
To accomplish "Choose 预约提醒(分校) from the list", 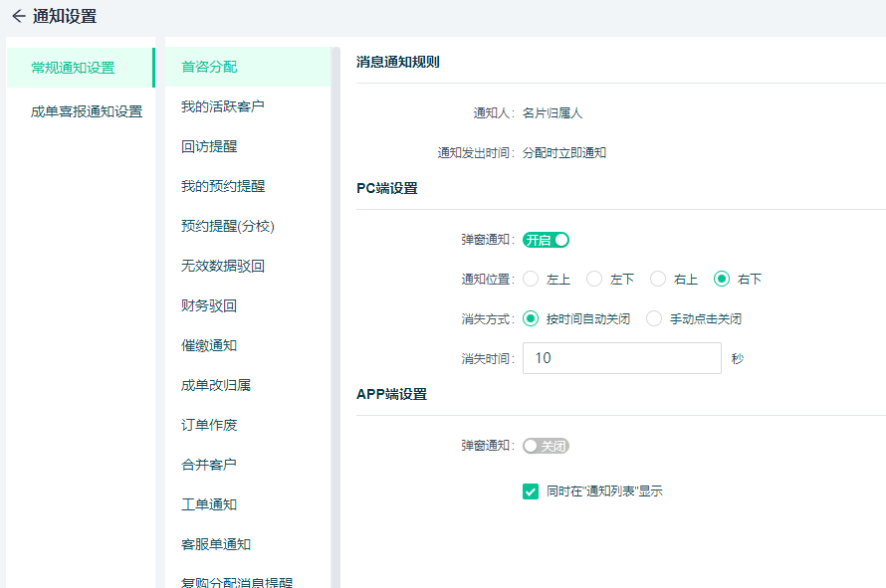I will [x=227, y=226].
